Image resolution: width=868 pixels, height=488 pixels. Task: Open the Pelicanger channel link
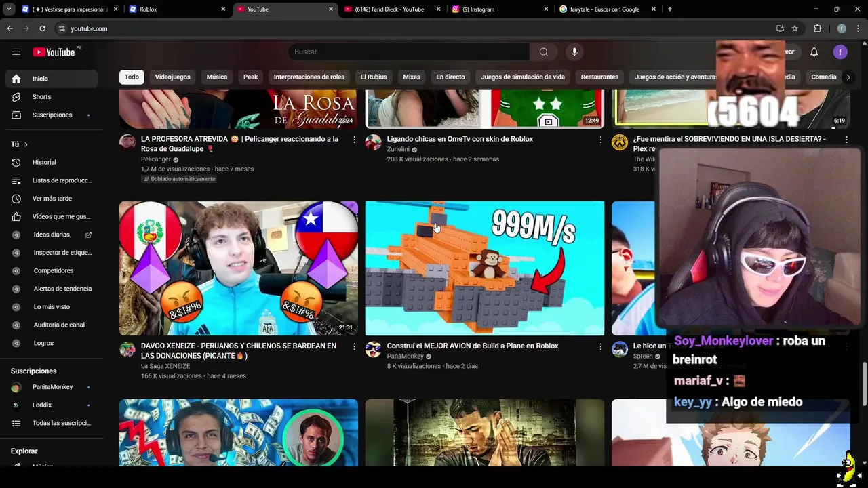tap(156, 159)
